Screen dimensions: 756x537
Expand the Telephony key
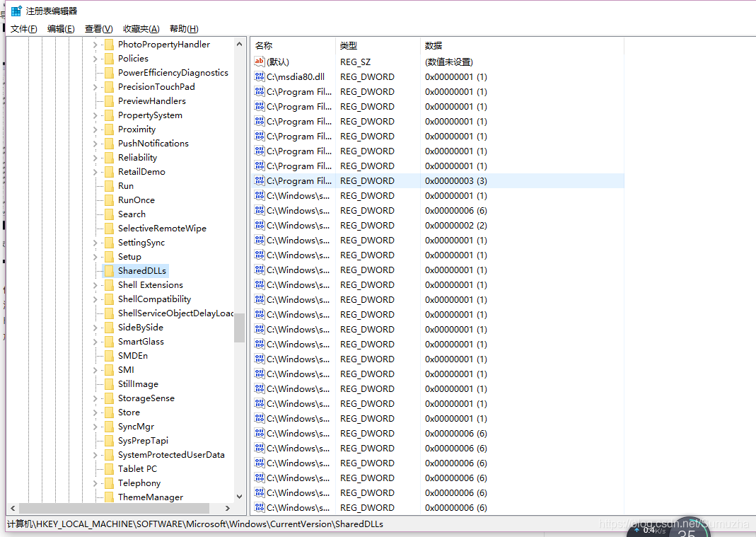click(95, 483)
